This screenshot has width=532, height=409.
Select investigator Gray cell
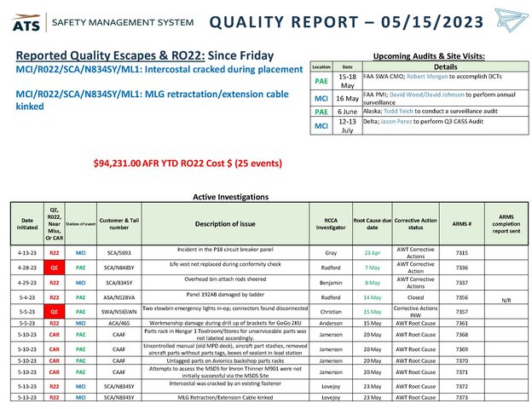(x=331, y=253)
